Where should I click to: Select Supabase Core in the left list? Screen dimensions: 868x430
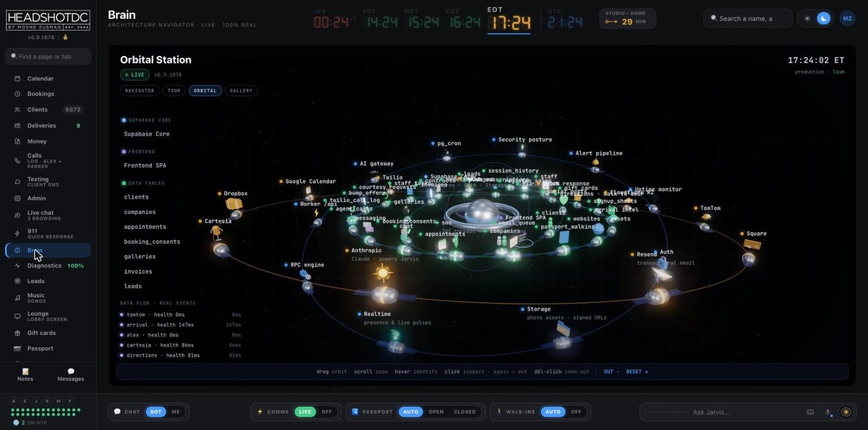point(146,134)
